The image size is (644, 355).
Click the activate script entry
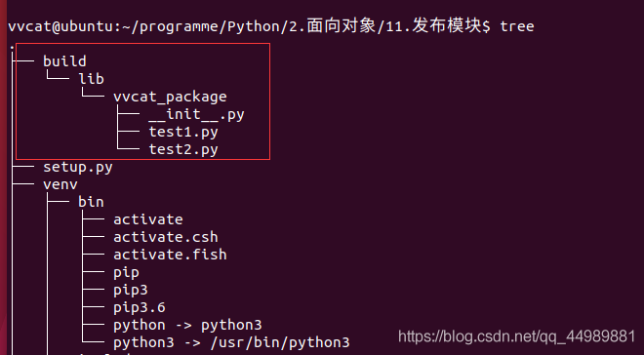(148, 219)
